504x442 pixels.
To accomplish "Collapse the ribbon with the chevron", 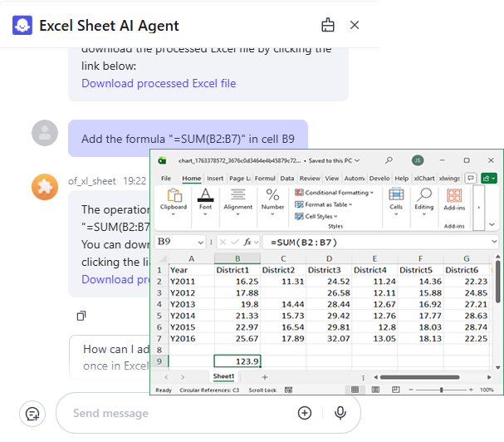I will click(x=492, y=224).
